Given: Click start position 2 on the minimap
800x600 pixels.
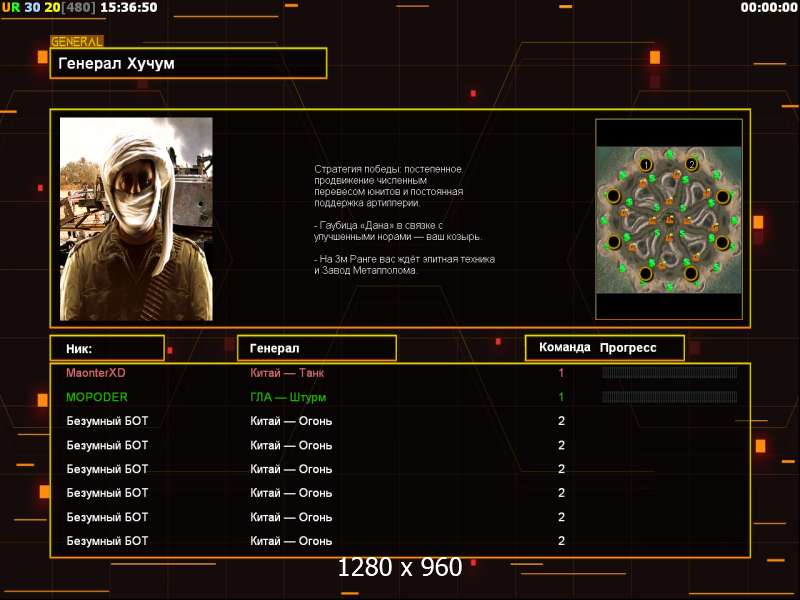Looking at the screenshot, I should (x=691, y=164).
